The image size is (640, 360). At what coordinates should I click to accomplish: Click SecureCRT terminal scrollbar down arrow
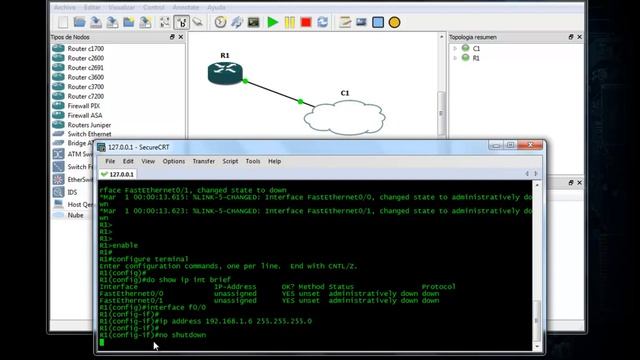(537, 347)
